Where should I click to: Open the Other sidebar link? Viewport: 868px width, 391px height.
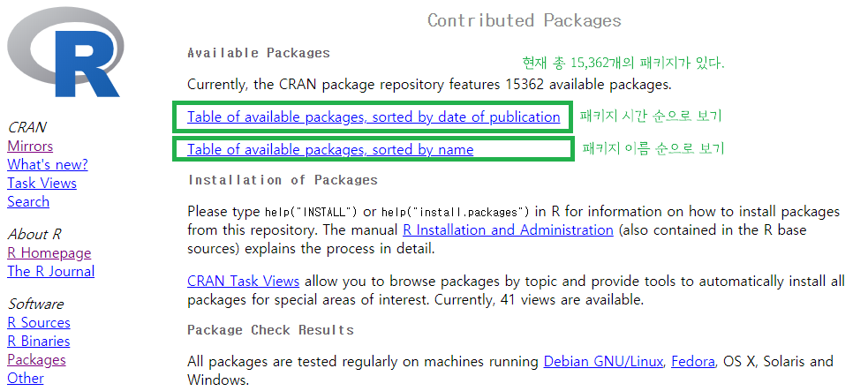point(26,379)
